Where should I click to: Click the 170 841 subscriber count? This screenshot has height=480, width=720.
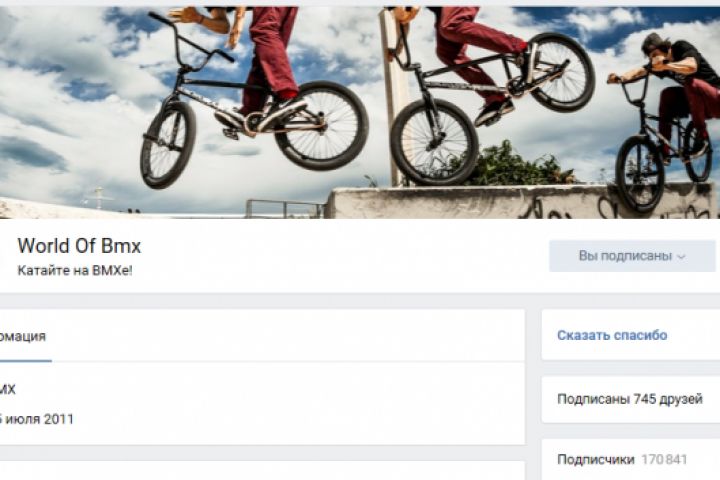(x=664, y=459)
